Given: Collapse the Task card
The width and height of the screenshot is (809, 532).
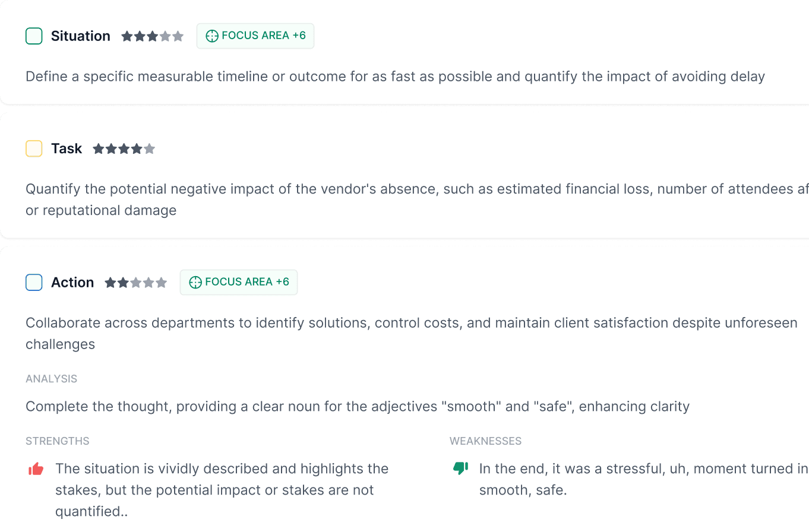Looking at the screenshot, I should click(x=68, y=148).
